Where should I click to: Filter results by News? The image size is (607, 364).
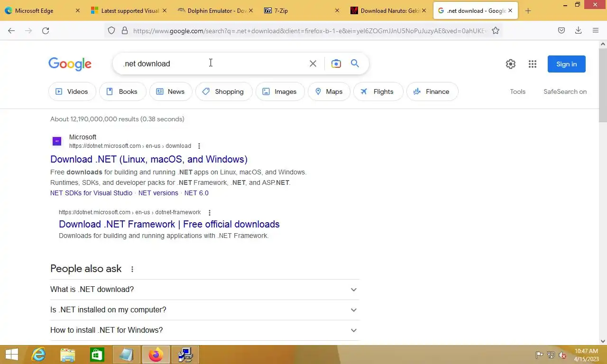pos(171,91)
